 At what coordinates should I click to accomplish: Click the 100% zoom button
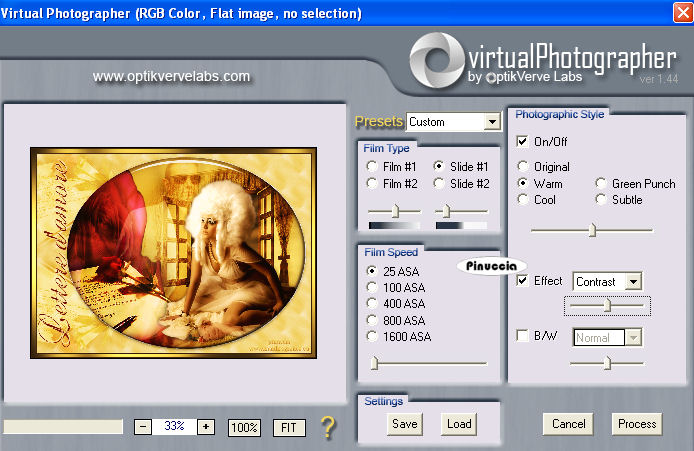coord(244,428)
